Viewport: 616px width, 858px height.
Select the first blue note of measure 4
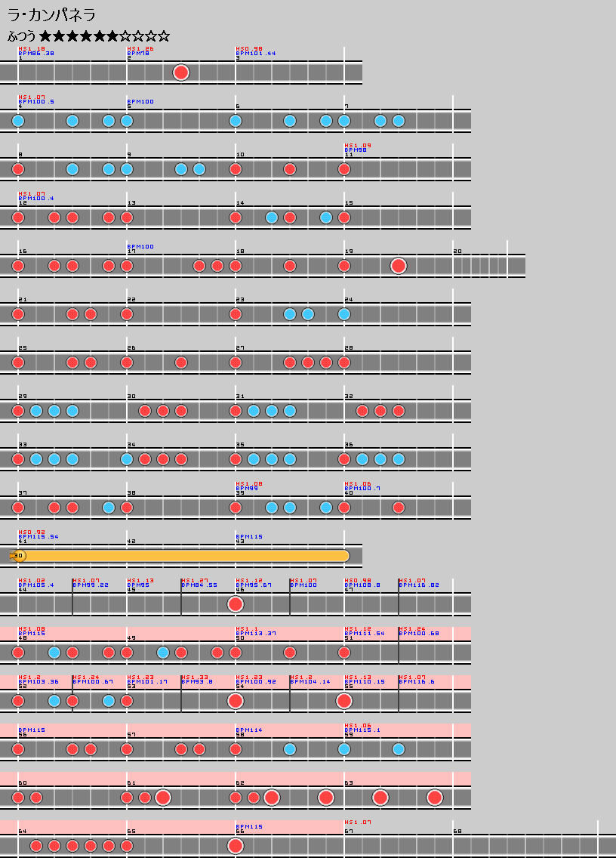click(18, 121)
